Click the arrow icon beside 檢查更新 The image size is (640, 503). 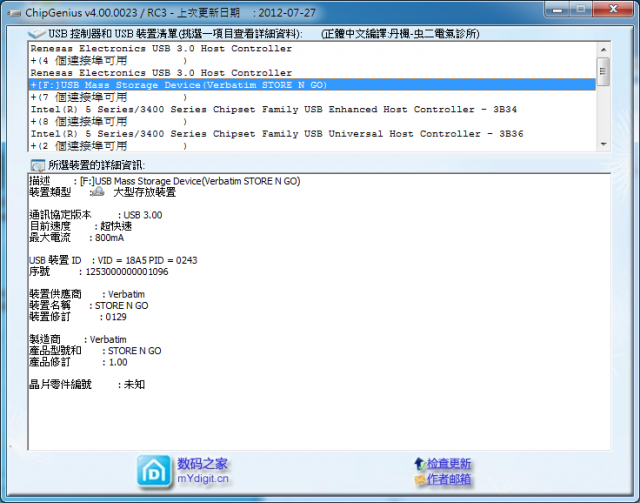[x=420, y=463]
